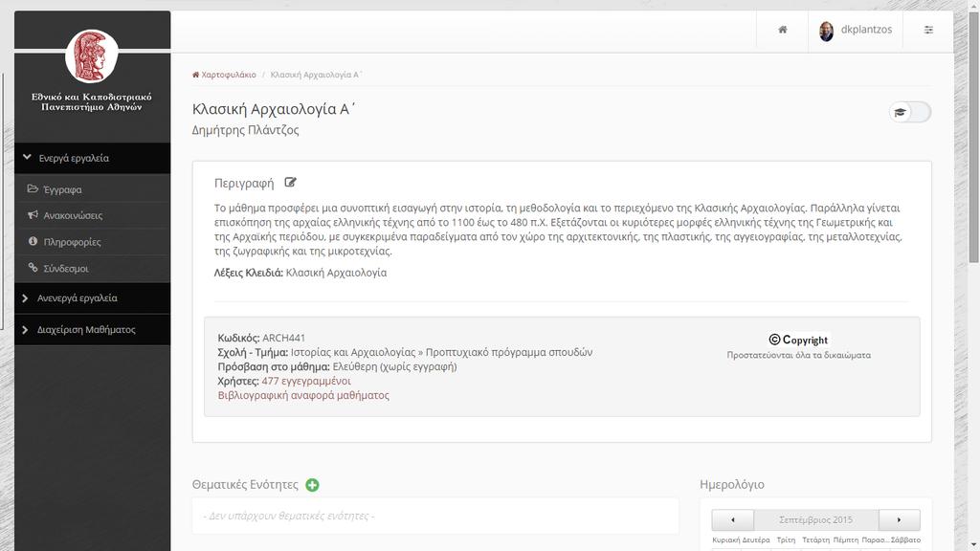Click the course title Κλασική Αρχαιολογία Α΄

pyautogui.click(x=273, y=109)
